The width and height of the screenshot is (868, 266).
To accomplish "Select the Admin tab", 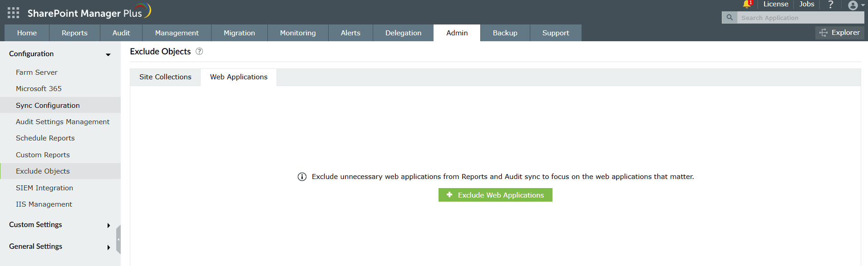I will 457,33.
